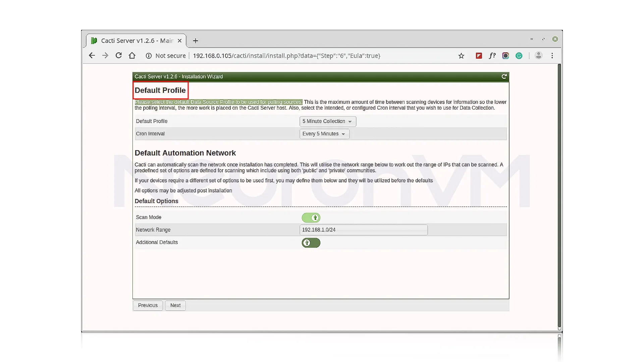
Task: Minimize the browser window
Action: pyautogui.click(x=532, y=39)
